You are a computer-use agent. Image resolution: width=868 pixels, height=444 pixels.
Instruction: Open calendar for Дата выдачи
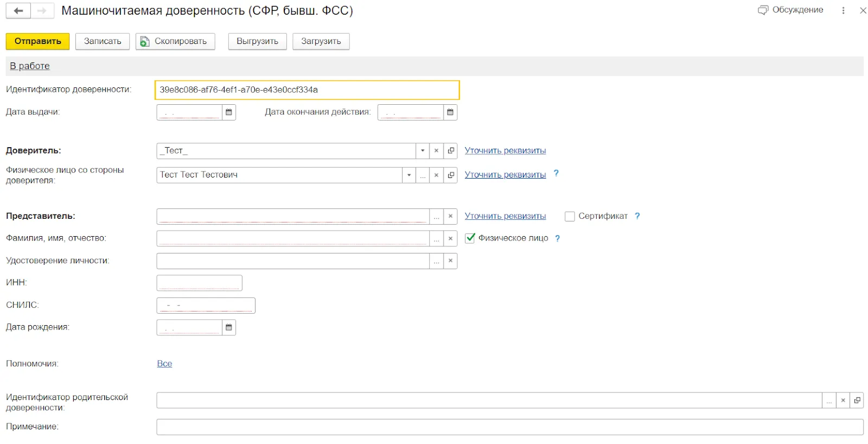click(229, 112)
